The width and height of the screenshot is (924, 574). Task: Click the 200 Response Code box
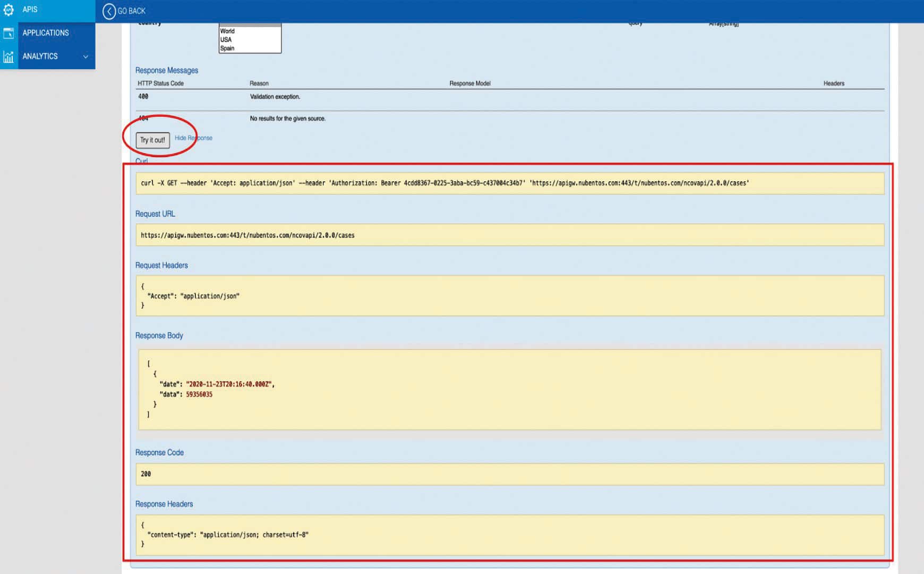pos(509,474)
